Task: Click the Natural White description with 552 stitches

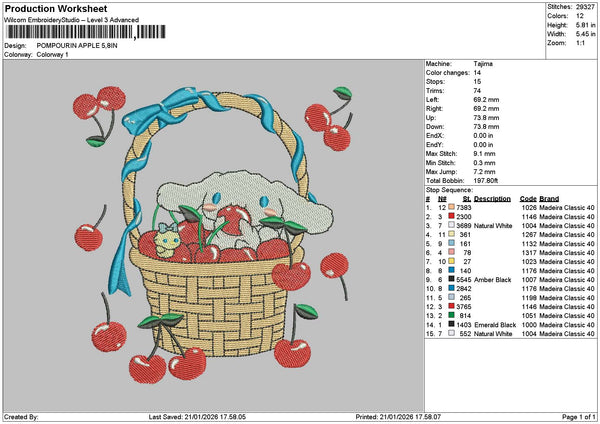Action: point(493,334)
